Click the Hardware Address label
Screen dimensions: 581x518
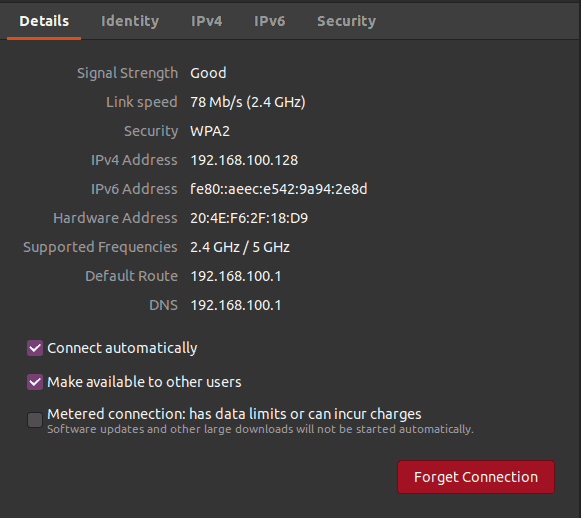point(115,218)
